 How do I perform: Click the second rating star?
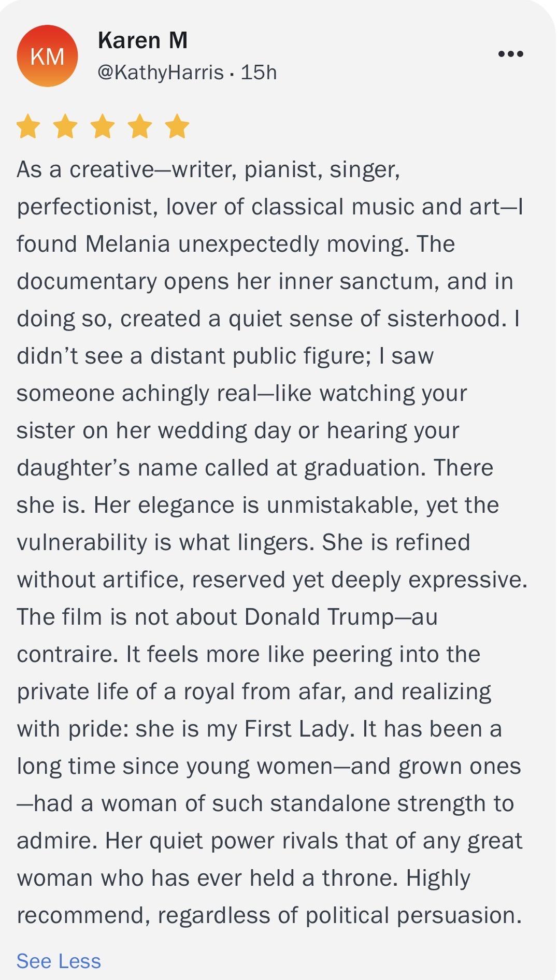coord(66,126)
